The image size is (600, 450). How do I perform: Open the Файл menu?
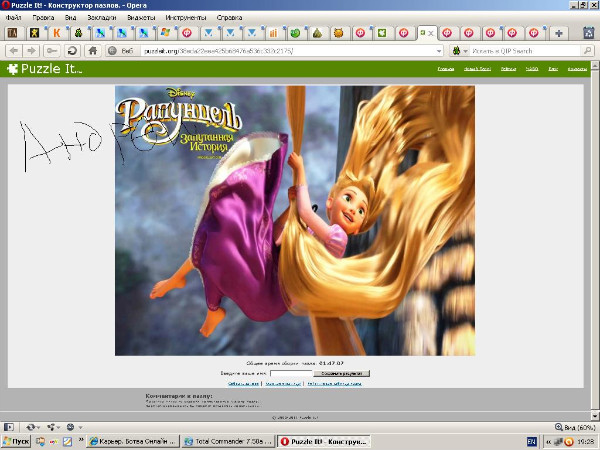point(13,18)
